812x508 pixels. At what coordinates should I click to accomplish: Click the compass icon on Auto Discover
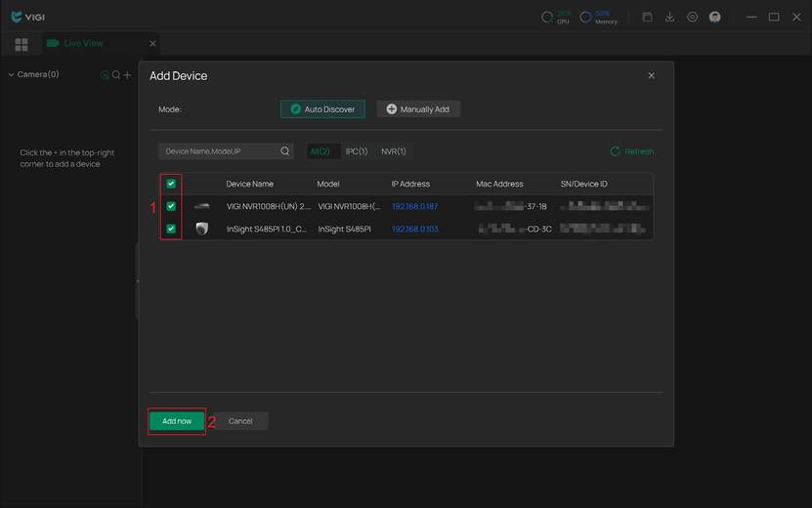point(296,109)
